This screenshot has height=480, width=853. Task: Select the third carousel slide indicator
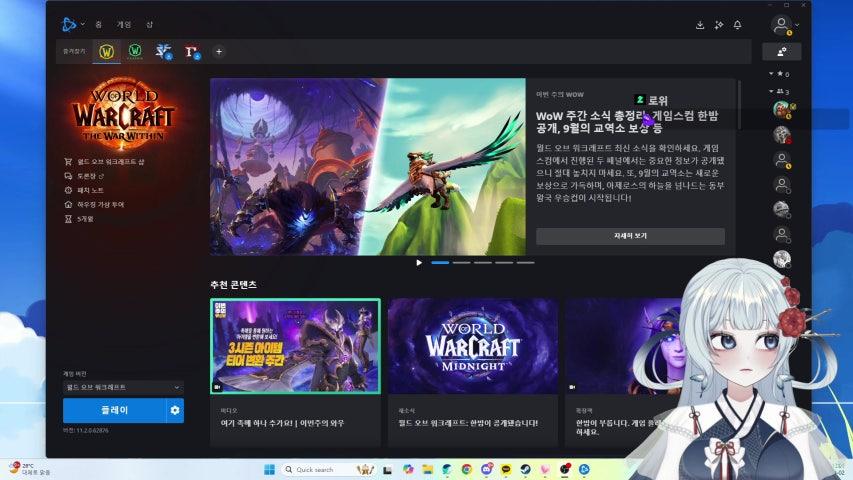point(483,263)
